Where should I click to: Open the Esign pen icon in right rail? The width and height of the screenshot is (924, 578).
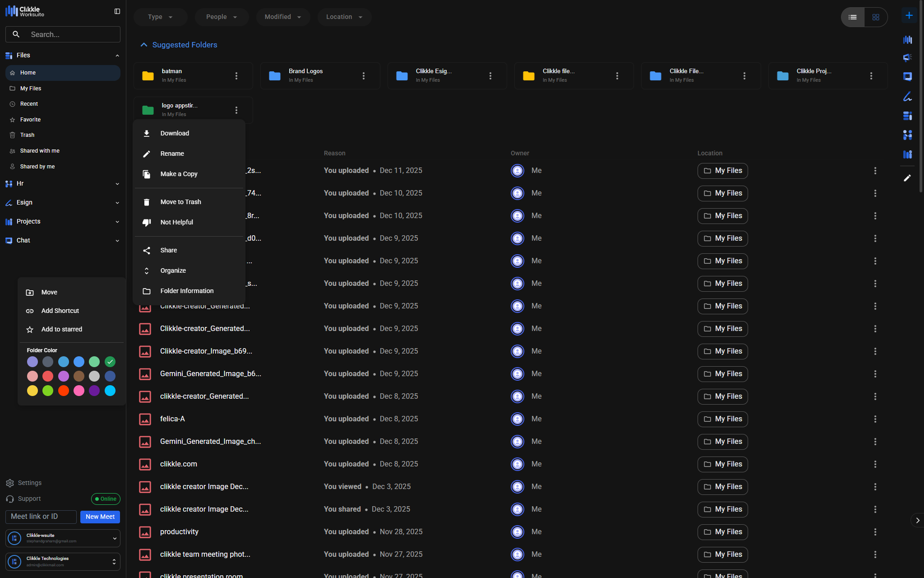click(x=907, y=97)
